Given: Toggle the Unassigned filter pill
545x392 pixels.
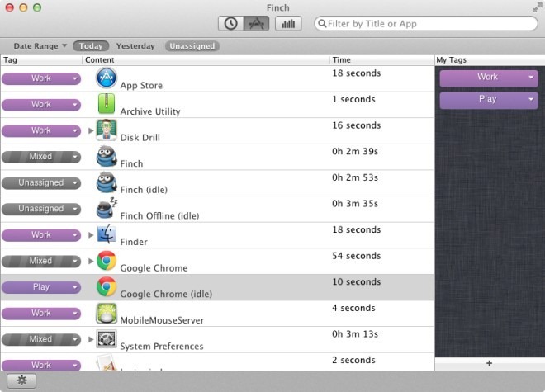Looking at the screenshot, I should 192,46.
